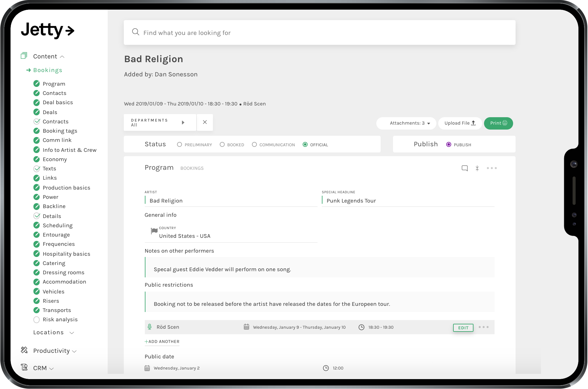Click the green Print button
The image size is (588, 389).
coord(498,123)
